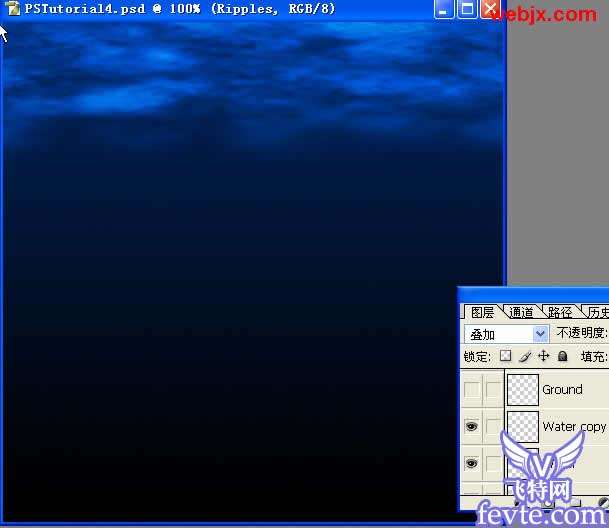Select the layer named Ground
The image size is (609, 528).
pos(562,389)
